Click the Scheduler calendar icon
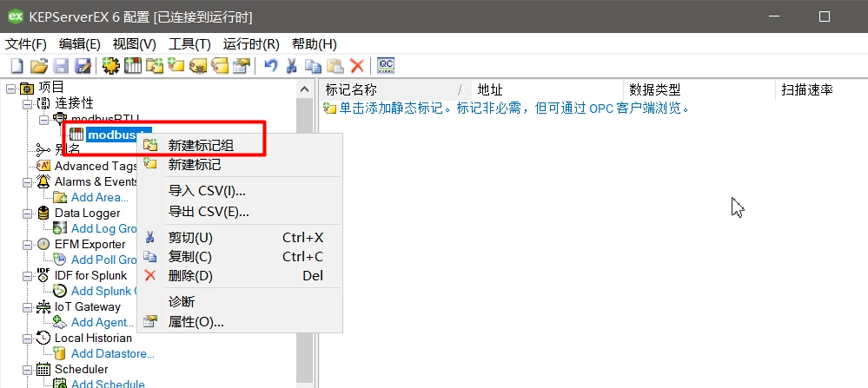868x388 pixels. [x=43, y=369]
